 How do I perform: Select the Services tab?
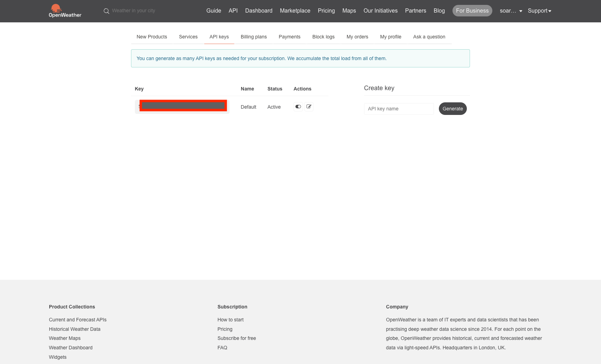click(188, 37)
